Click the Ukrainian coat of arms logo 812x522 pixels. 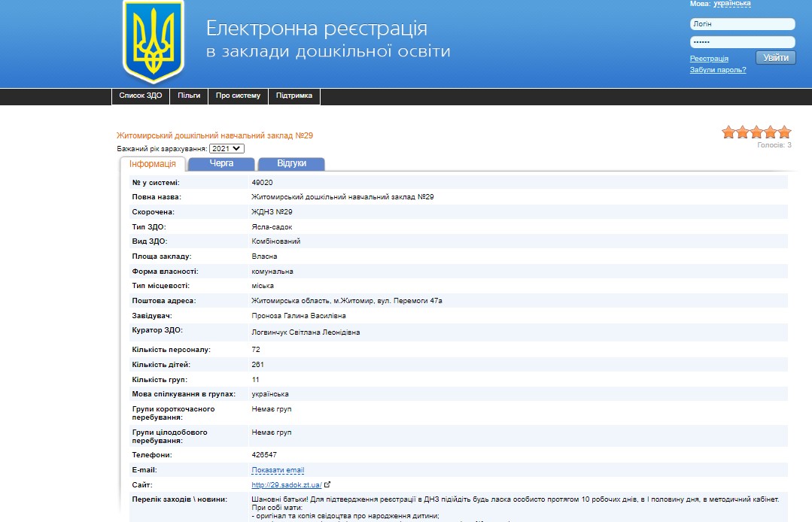click(x=154, y=41)
